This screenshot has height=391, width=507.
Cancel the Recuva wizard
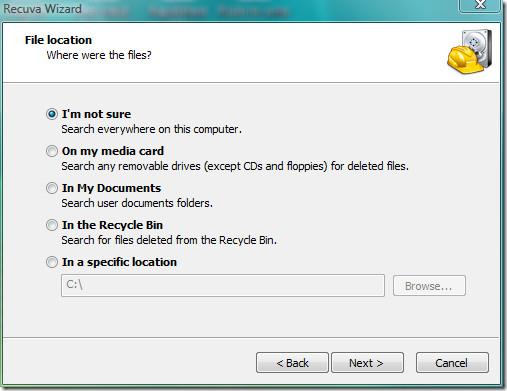pyautogui.click(x=452, y=363)
